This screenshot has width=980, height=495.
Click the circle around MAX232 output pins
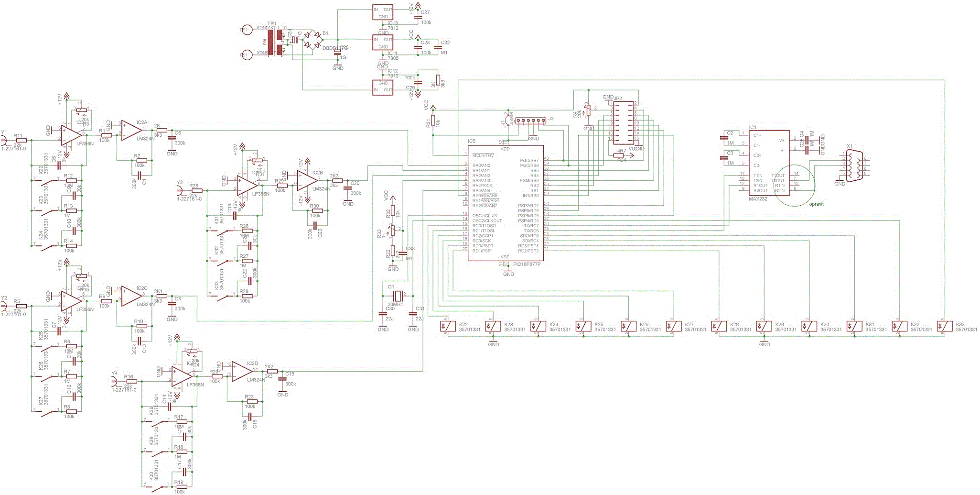(794, 186)
